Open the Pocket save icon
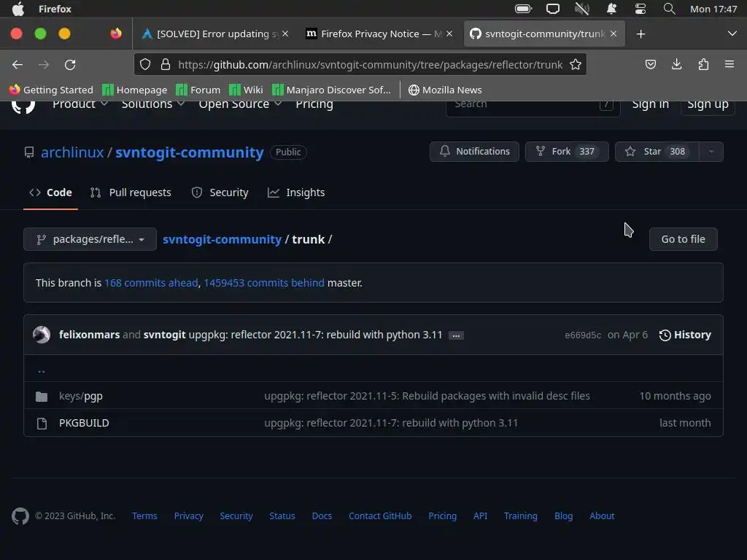Image resolution: width=747 pixels, height=560 pixels. 650,64
